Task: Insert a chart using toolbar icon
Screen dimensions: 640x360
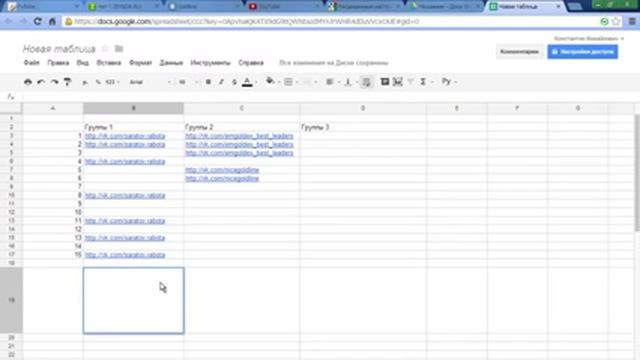Action: (x=398, y=82)
